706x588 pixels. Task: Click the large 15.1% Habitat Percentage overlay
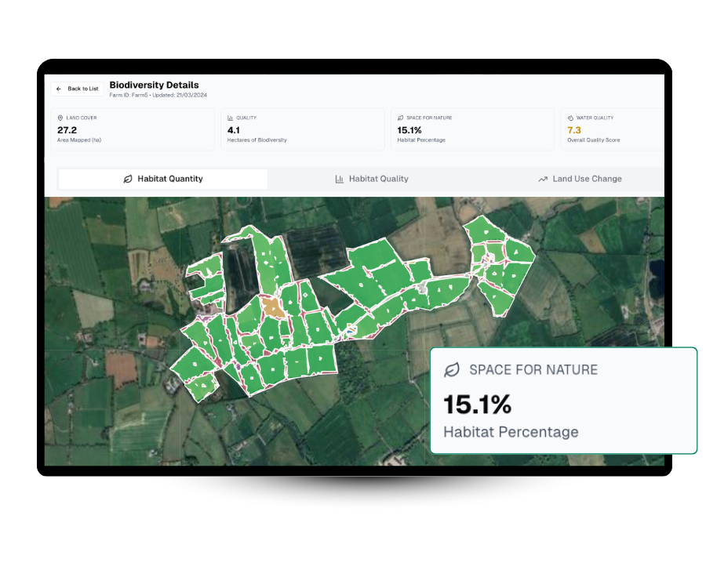[563, 401]
